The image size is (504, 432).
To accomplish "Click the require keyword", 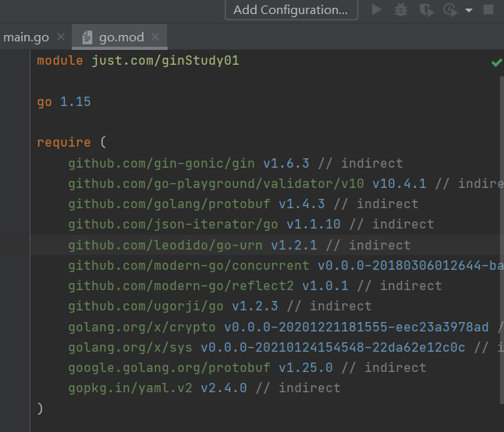I will (x=64, y=142).
